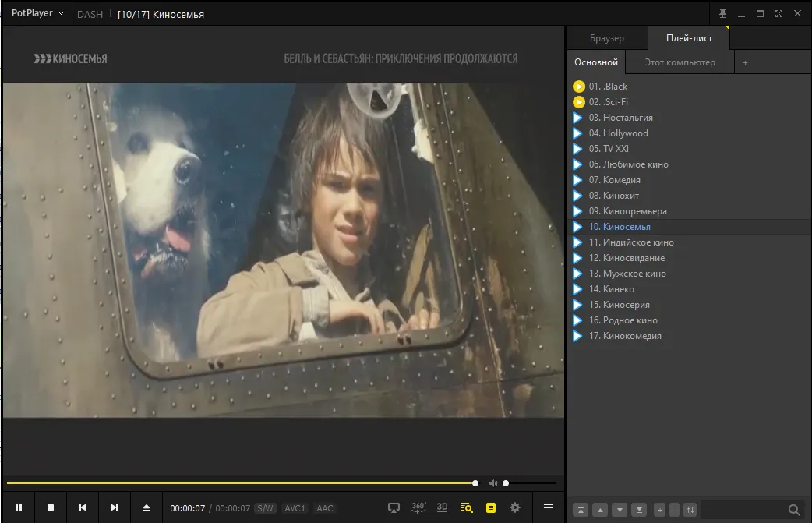Toggle S/W decoder indicator

(265, 508)
